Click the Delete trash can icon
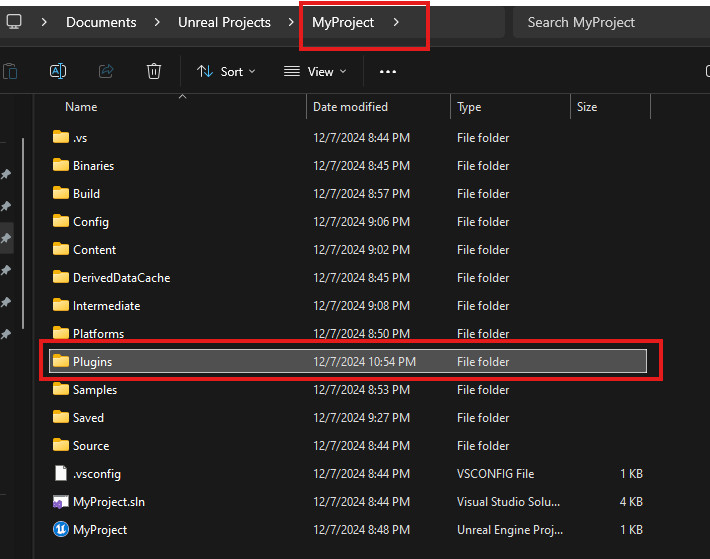Image resolution: width=710 pixels, height=559 pixels. point(153,71)
